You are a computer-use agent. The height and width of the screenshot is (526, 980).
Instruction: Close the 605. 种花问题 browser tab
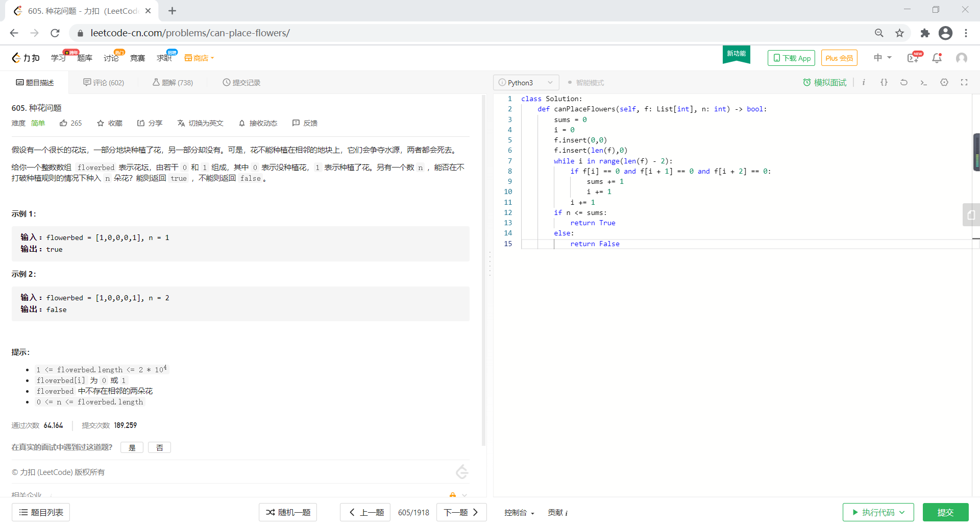pos(148,11)
